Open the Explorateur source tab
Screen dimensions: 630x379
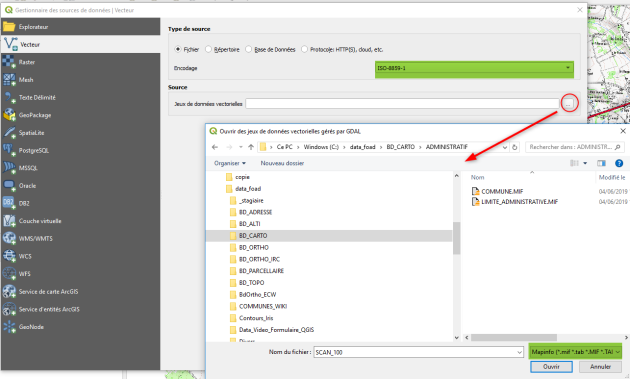coord(80,27)
